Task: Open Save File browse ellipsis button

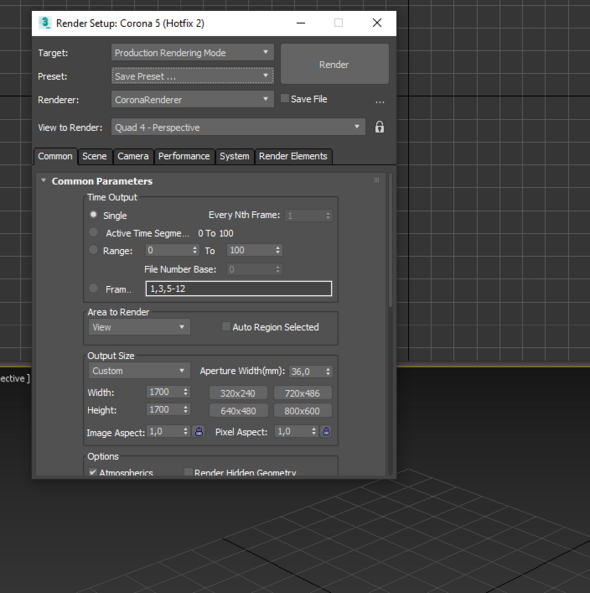Action: pos(380,101)
